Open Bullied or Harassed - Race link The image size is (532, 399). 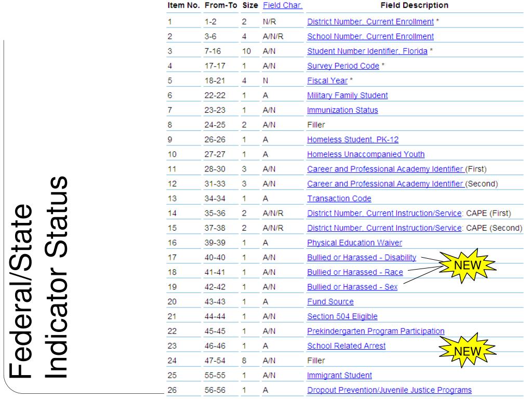coord(355,272)
